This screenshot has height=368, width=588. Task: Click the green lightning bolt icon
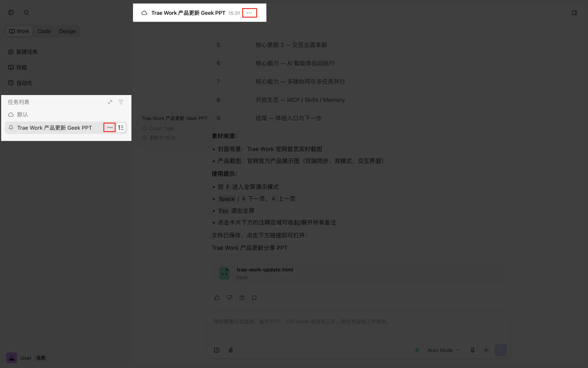coord(417,350)
